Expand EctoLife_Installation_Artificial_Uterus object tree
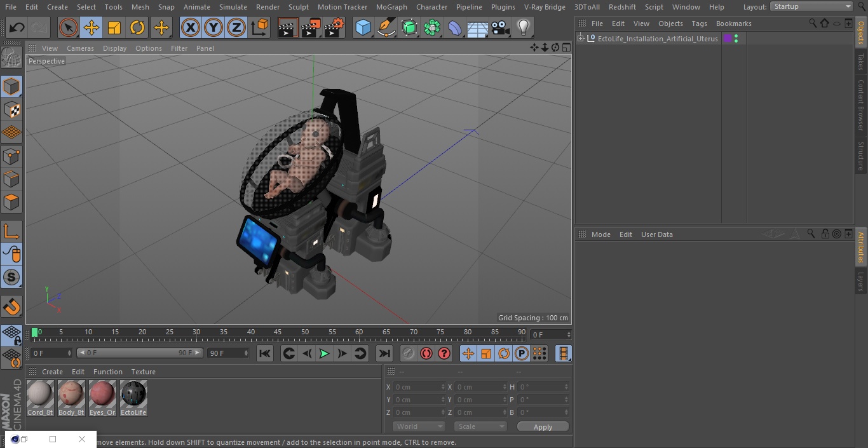Image resolution: width=868 pixels, height=448 pixels. (581, 39)
